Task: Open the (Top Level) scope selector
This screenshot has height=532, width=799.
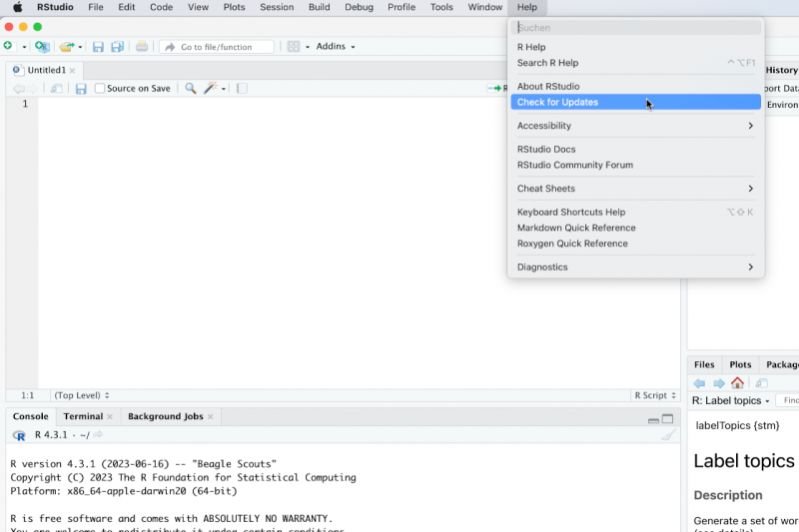Action: coord(82,395)
